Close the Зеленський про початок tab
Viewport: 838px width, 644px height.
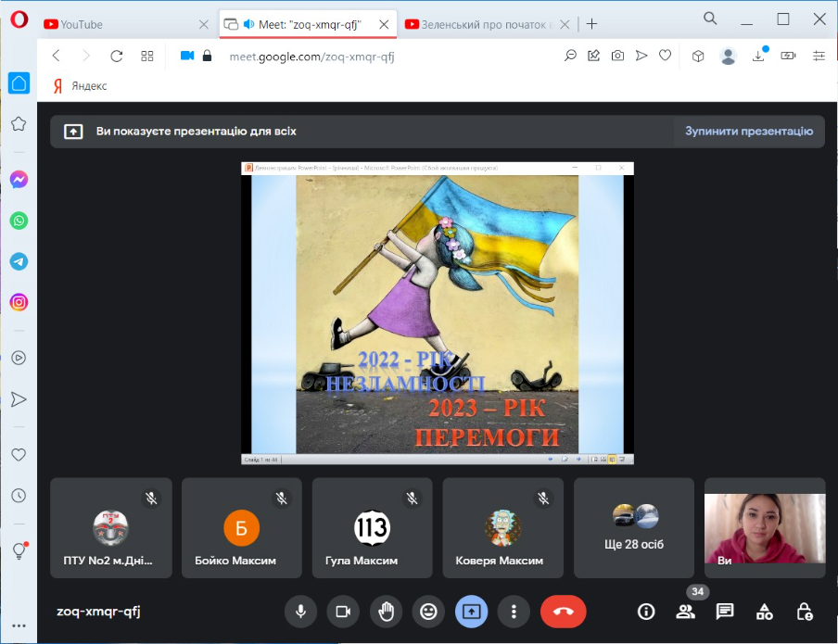(565, 25)
